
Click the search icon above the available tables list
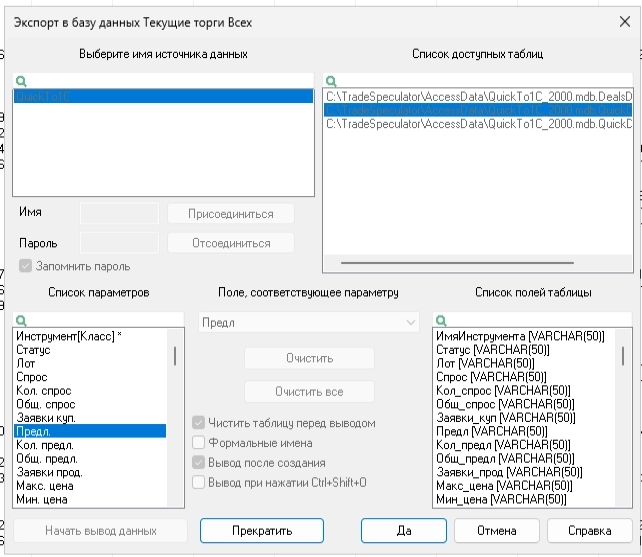(x=331, y=80)
